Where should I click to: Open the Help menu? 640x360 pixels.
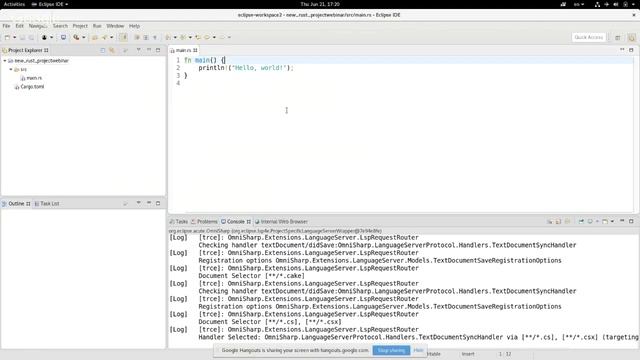pyautogui.click(x=134, y=26)
